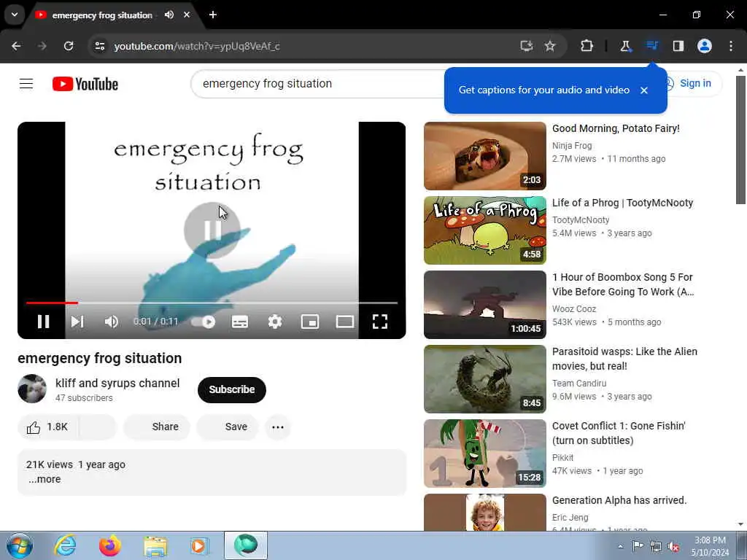Click the Ninja Frog channel name

tap(572, 146)
